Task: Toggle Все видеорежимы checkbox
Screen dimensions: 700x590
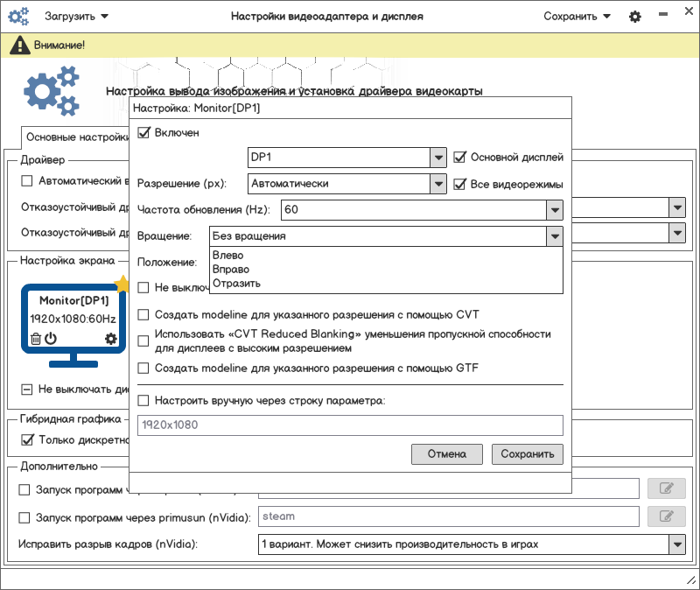Action: coord(459,184)
